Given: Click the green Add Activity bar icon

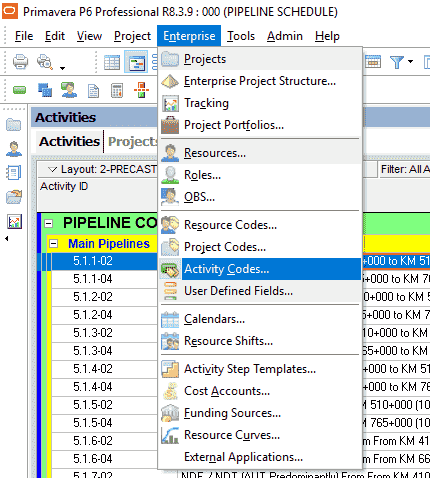Looking at the screenshot, I should tap(19, 90).
